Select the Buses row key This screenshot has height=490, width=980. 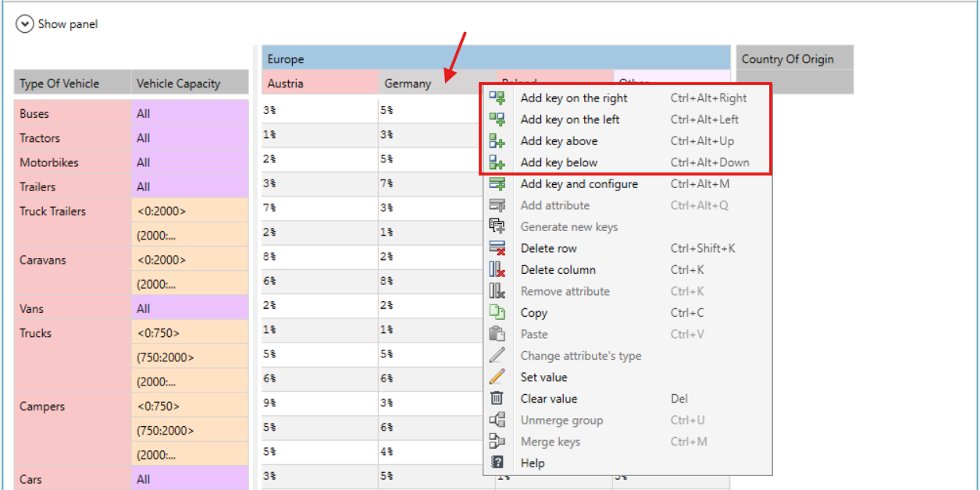click(73, 113)
